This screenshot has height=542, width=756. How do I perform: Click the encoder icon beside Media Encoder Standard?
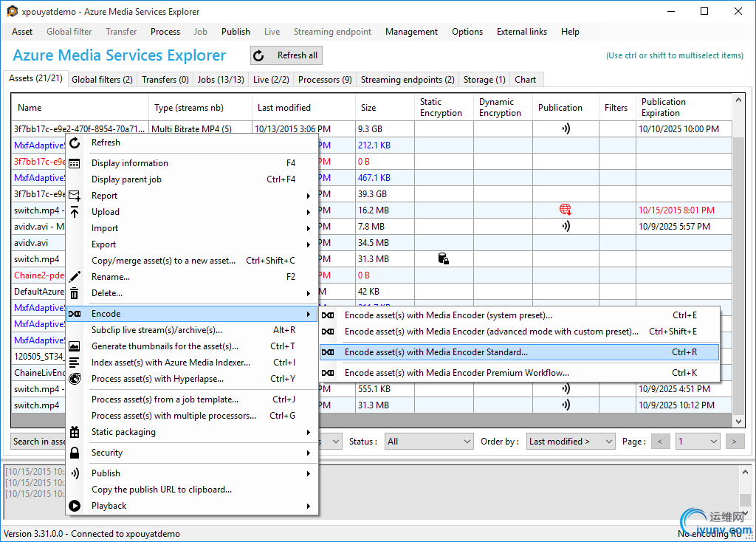328,352
